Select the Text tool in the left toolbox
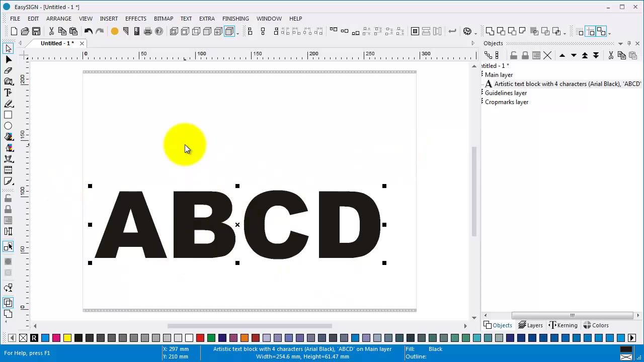The width and height of the screenshot is (644, 362). 8,93
